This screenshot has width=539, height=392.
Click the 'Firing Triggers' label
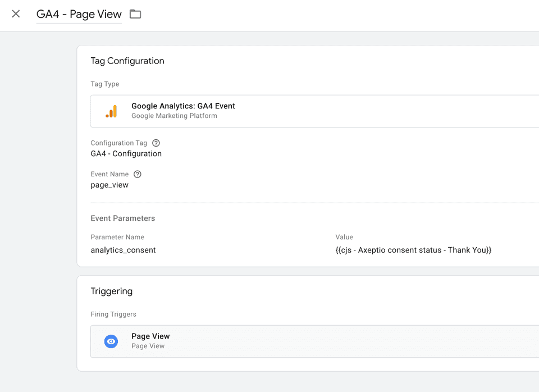113,314
